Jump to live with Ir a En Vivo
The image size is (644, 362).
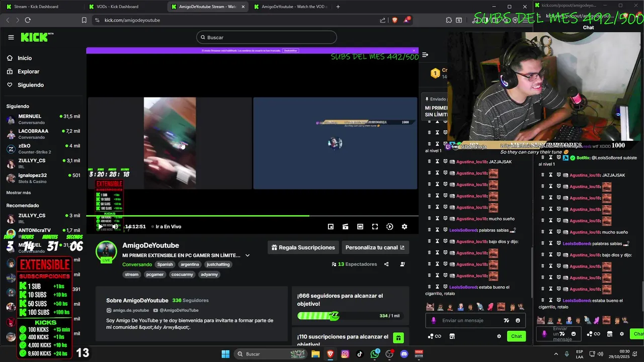click(167, 227)
